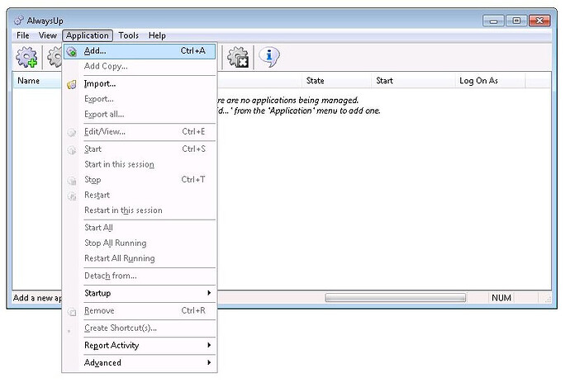Click the Add application gear toolbar icon

point(26,57)
